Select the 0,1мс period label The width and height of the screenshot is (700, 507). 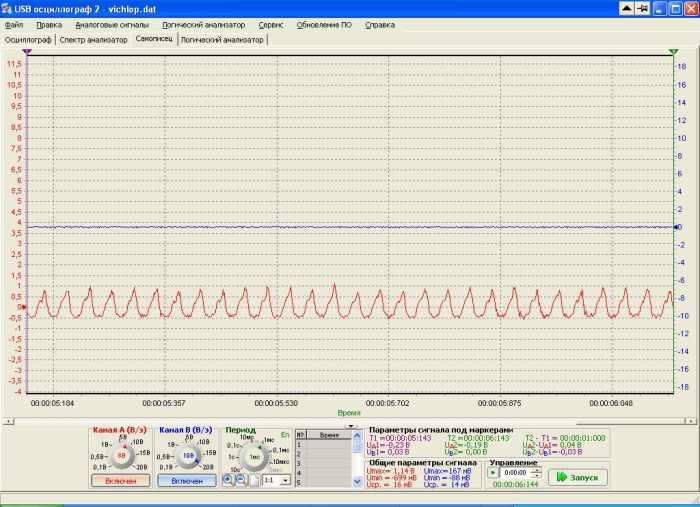coord(281,450)
